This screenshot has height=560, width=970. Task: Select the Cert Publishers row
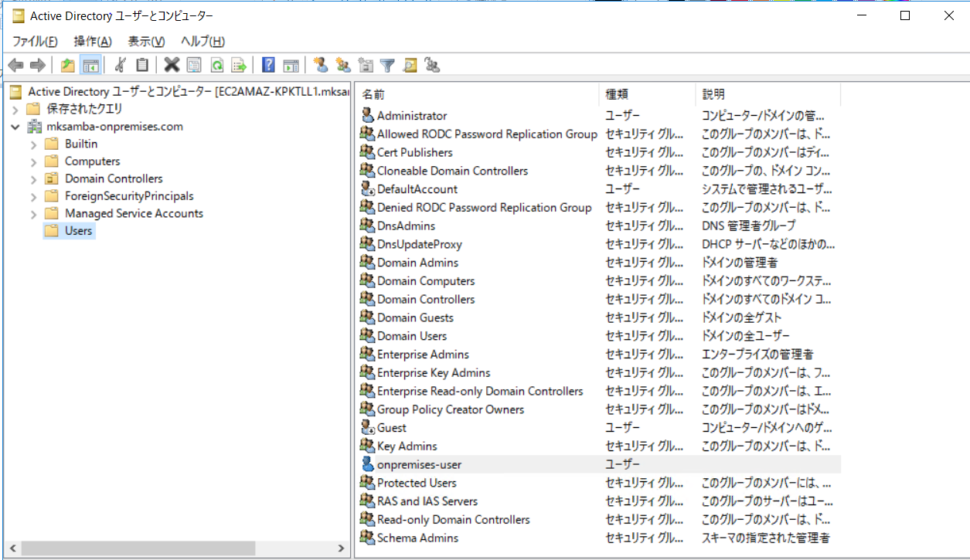(x=598, y=152)
